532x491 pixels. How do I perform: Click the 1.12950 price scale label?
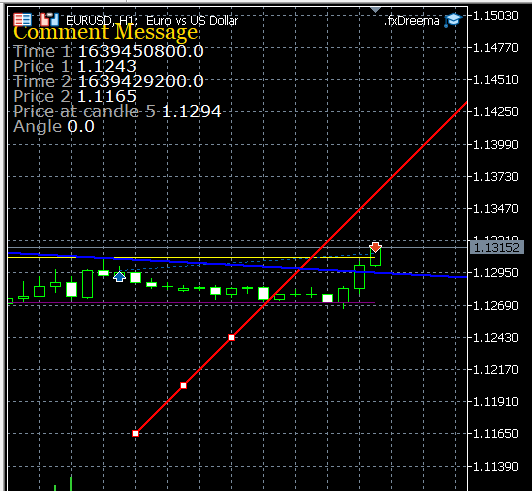pos(495,272)
